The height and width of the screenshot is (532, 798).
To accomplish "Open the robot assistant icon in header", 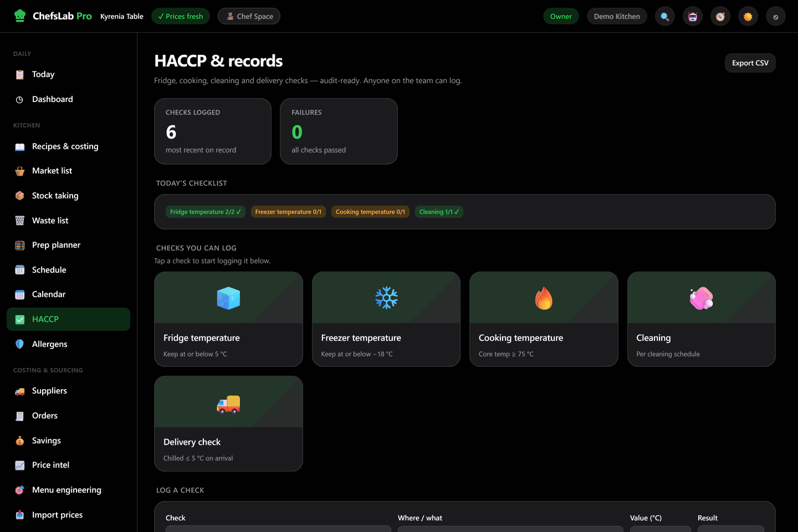I will tap(693, 17).
